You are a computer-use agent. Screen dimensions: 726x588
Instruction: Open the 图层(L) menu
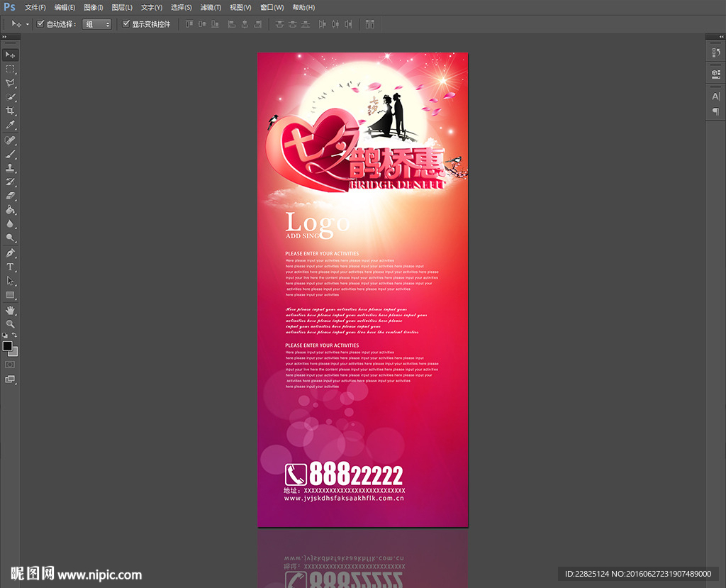122,7
